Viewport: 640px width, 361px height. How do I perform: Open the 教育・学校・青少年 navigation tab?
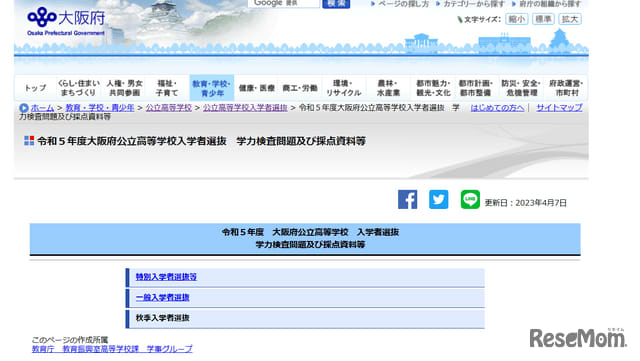[211, 88]
